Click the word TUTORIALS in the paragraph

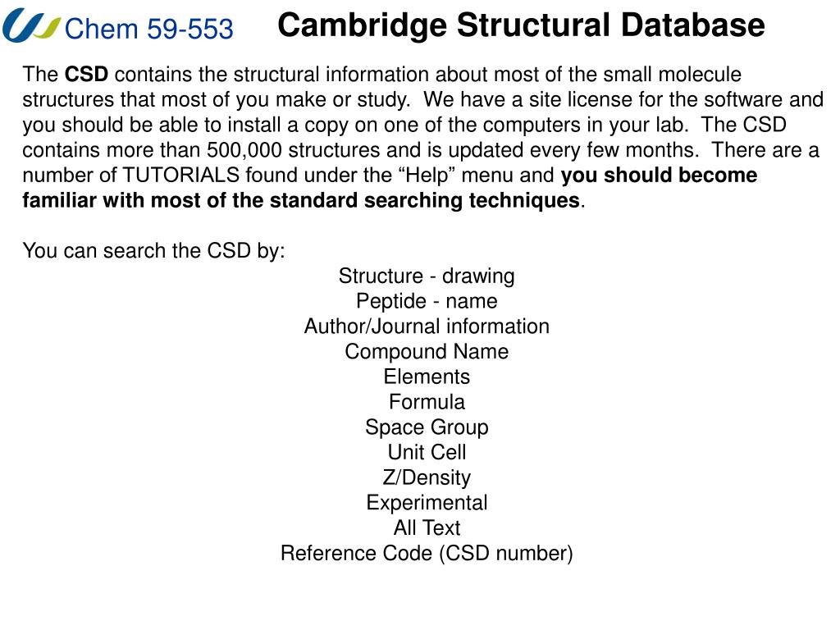181,176
